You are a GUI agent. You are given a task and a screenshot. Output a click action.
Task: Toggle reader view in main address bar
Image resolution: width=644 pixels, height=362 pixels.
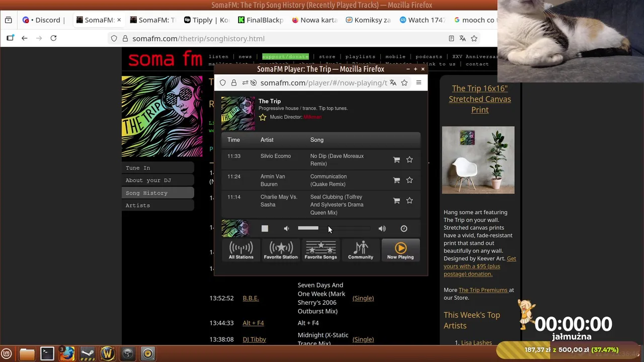451,38
